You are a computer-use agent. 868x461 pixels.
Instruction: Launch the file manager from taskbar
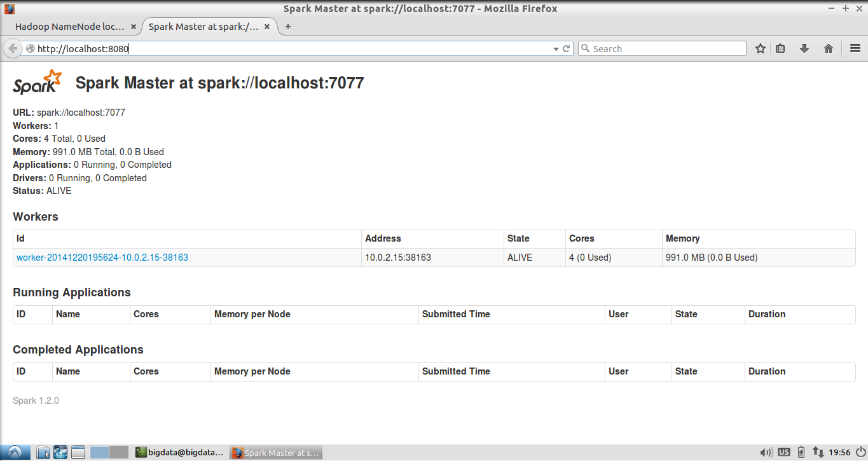(x=43, y=453)
